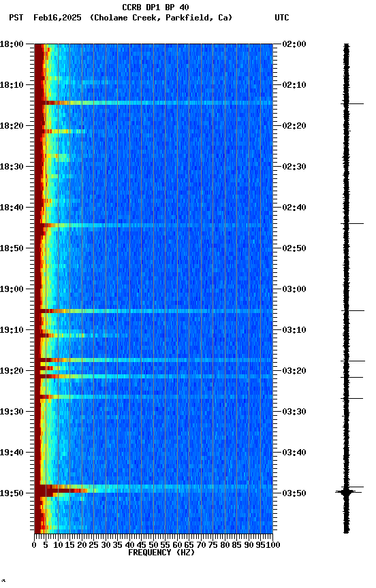Screen dimensions: 376x588
Task: Click the 02:10 UTC time label
Action: pos(294,85)
